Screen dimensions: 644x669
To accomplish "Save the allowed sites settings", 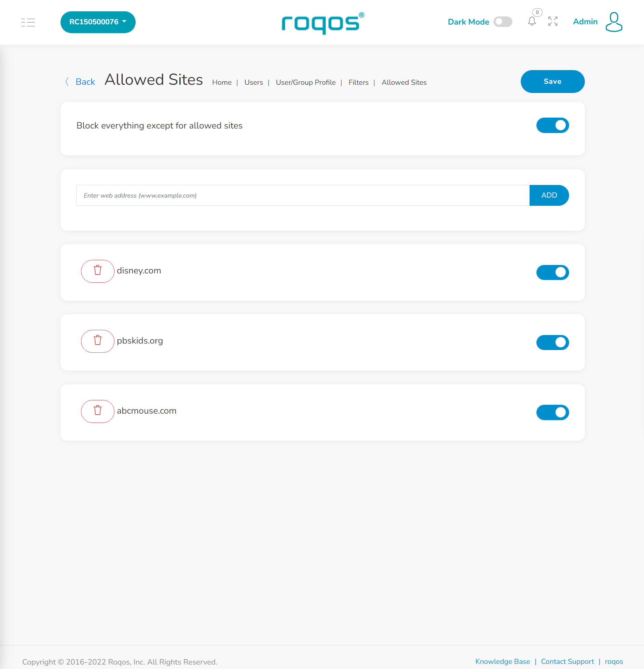I will (x=552, y=81).
